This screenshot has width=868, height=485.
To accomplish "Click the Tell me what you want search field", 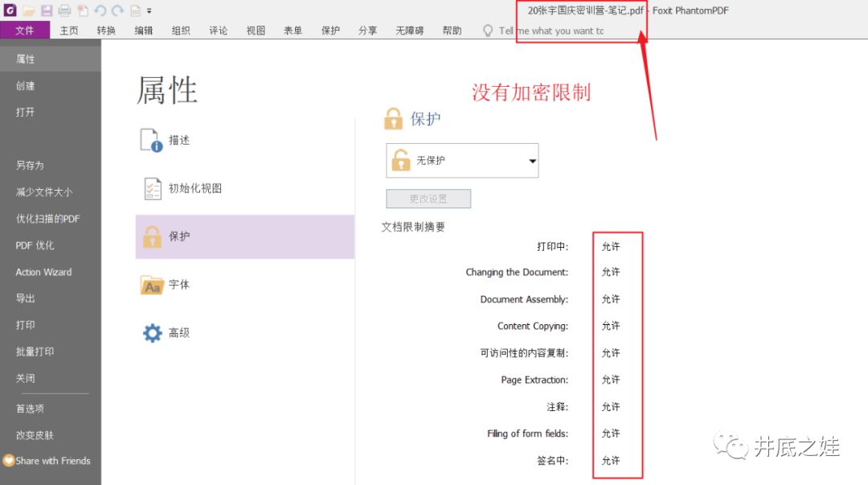I will (x=551, y=31).
